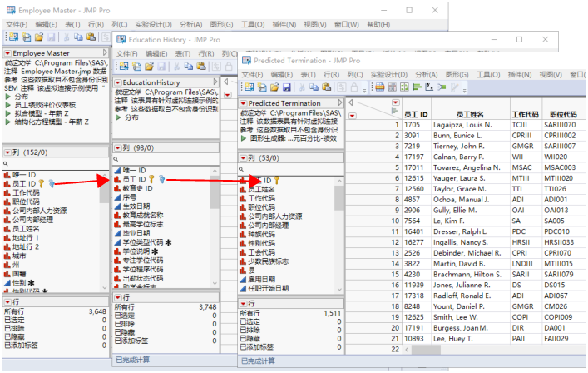The height and width of the screenshot is (373, 588).
Task: Open toolbar overflow arrow after lock icon in Predicted Termination
Action: point(364,90)
